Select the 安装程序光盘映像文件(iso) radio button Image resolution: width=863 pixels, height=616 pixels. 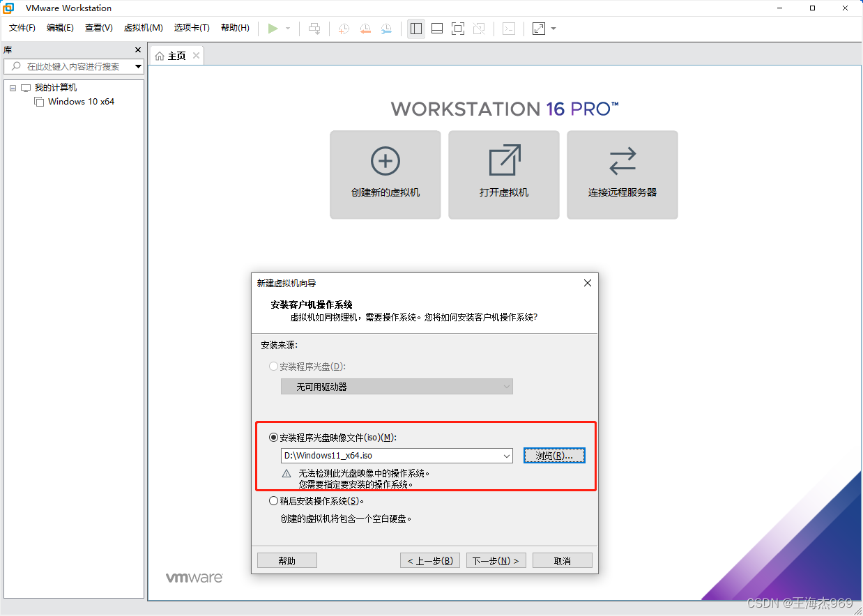click(x=273, y=438)
